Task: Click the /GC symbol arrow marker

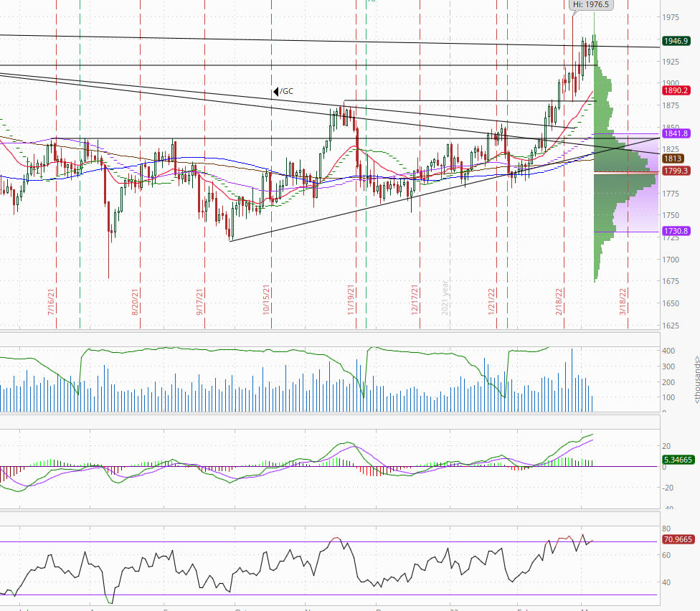Action: pyautogui.click(x=276, y=92)
